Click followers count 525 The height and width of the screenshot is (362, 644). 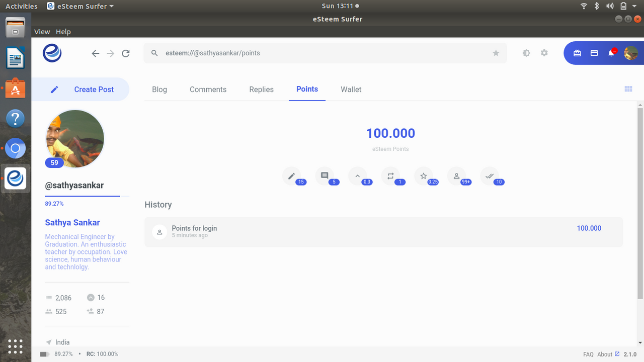(x=61, y=312)
